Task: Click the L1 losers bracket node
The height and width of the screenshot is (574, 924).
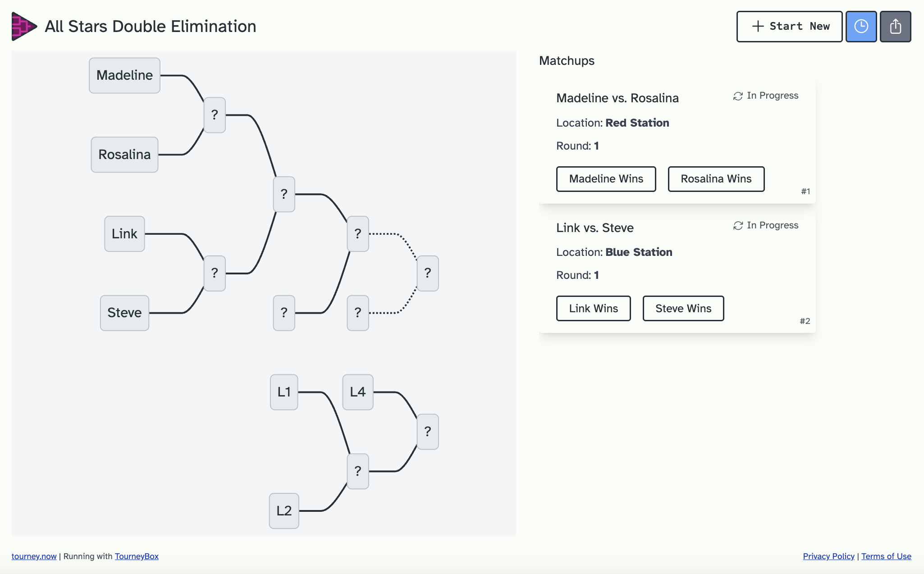Action: coord(284,392)
